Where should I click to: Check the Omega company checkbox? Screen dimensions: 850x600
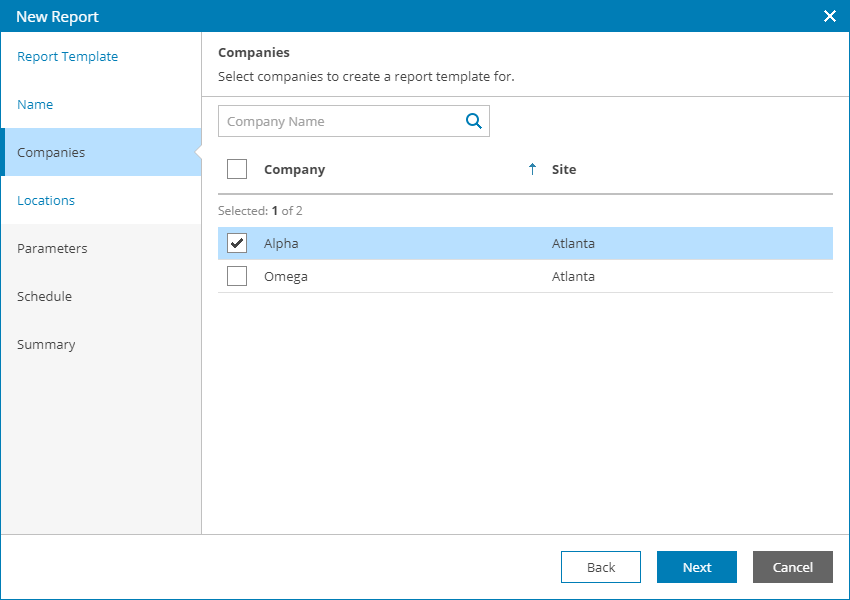[x=237, y=276]
